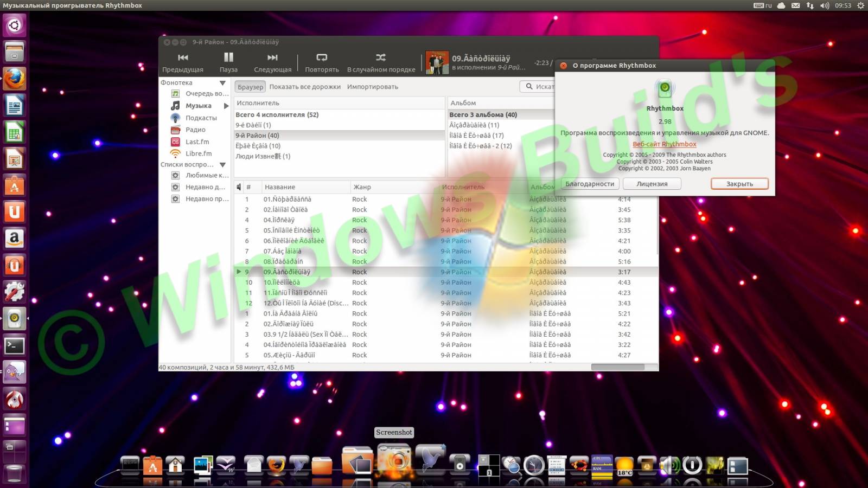
Task: Open LibreOffice Impress in launcher
Action: (x=14, y=158)
